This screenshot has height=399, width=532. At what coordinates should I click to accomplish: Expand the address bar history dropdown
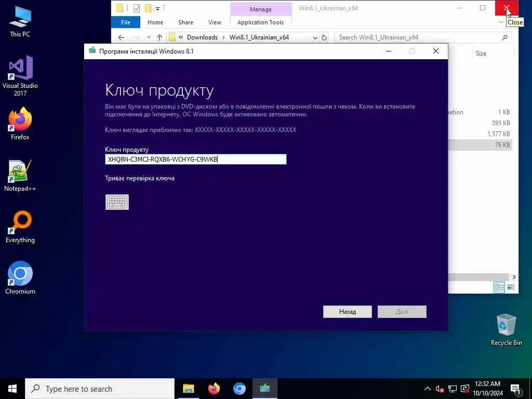click(x=315, y=37)
